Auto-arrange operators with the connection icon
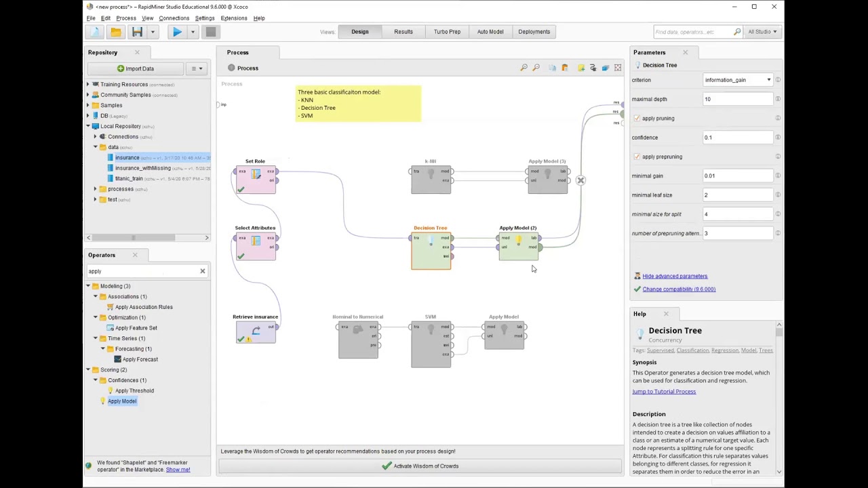The image size is (868, 488). click(593, 68)
